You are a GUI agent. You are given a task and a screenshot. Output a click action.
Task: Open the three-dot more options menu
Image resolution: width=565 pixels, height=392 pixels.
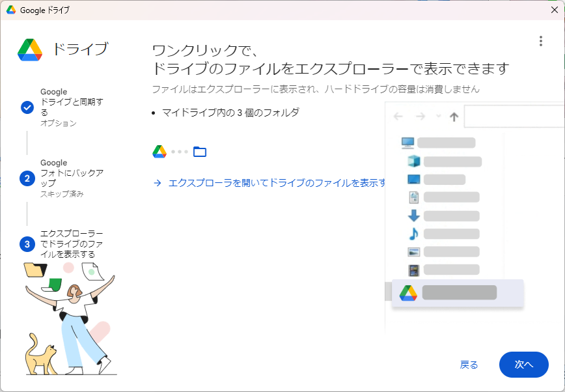tap(540, 41)
